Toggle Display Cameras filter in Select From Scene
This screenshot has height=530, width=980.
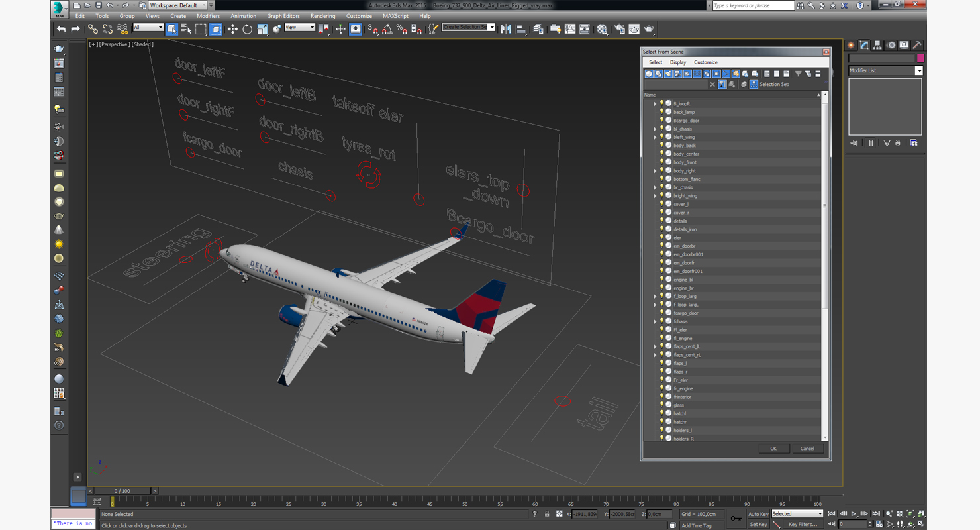[x=677, y=74]
